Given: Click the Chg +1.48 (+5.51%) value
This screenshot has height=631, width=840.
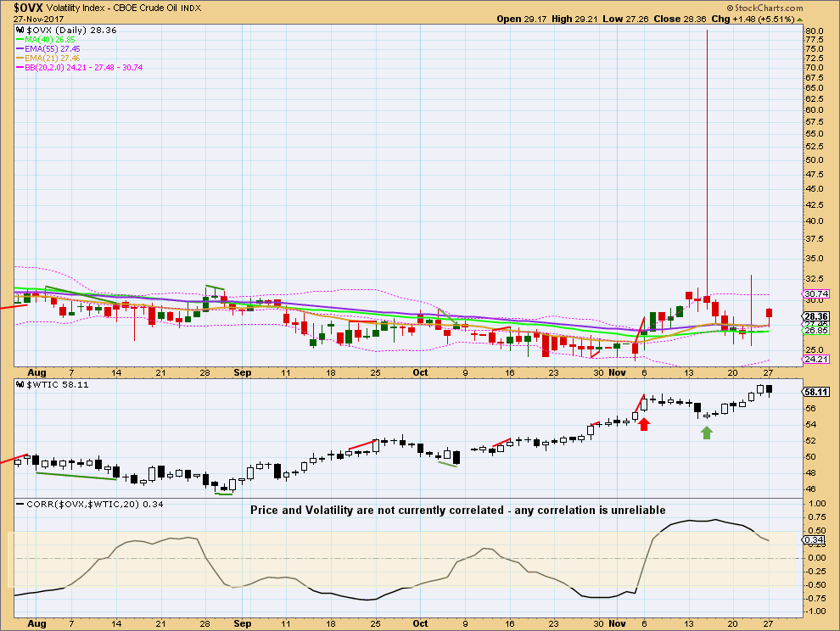Looking at the screenshot, I should (753, 19).
